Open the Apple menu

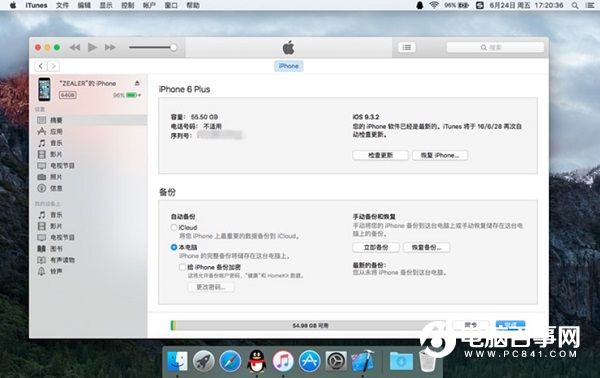tap(13, 5)
